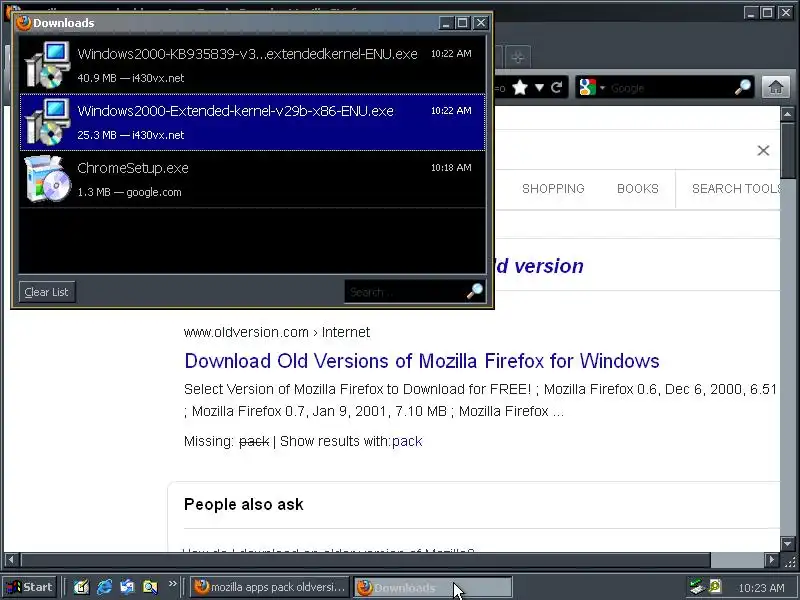The image size is (800, 600).
Task: Click the setup icon of KB935839 download
Action: pos(47,65)
